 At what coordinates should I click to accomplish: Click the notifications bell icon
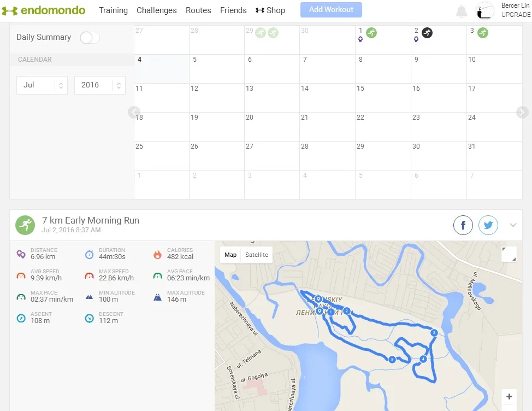click(462, 11)
